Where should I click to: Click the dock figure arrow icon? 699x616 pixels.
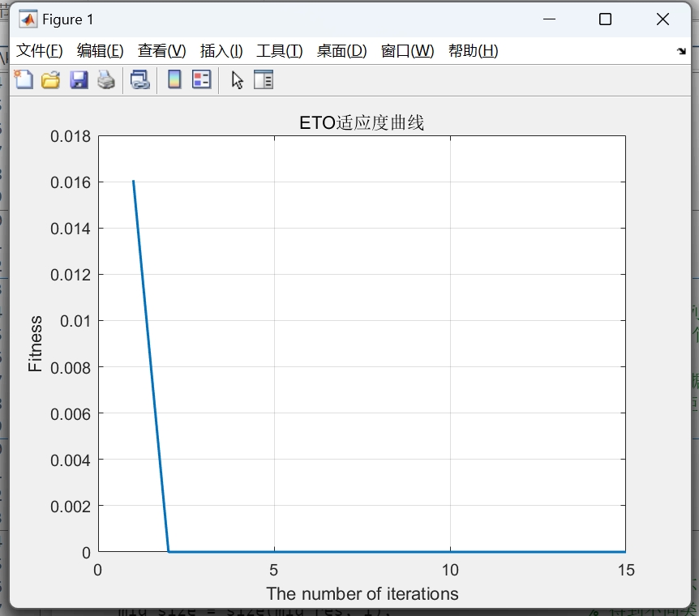click(x=682, y=49)
